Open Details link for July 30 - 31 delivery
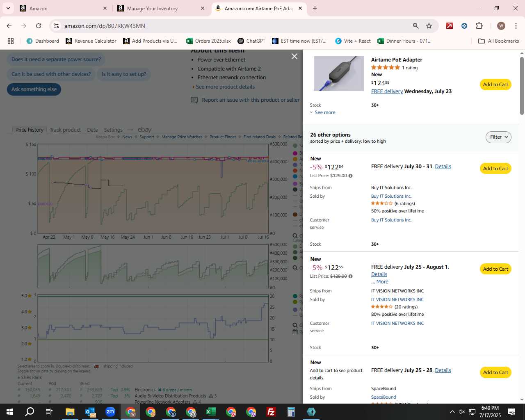This screenshot has width=525, height=420. point(443,167)
